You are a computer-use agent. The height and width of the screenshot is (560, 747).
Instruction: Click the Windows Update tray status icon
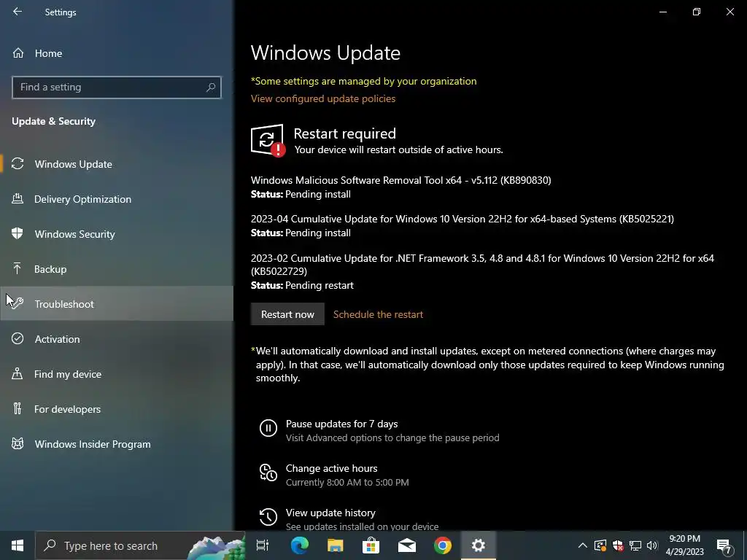[600, 545]
